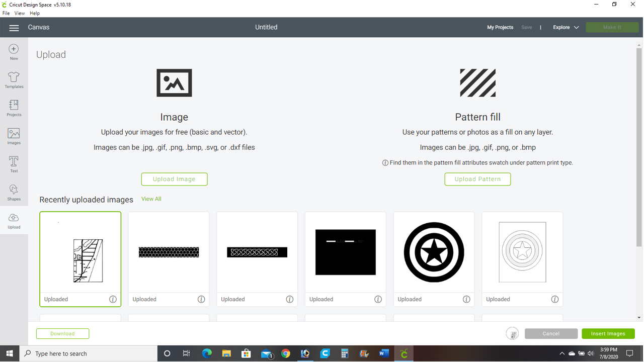Screen dimensions: 644x362
Task: Click Save in the header
Action: pos(527,27)
